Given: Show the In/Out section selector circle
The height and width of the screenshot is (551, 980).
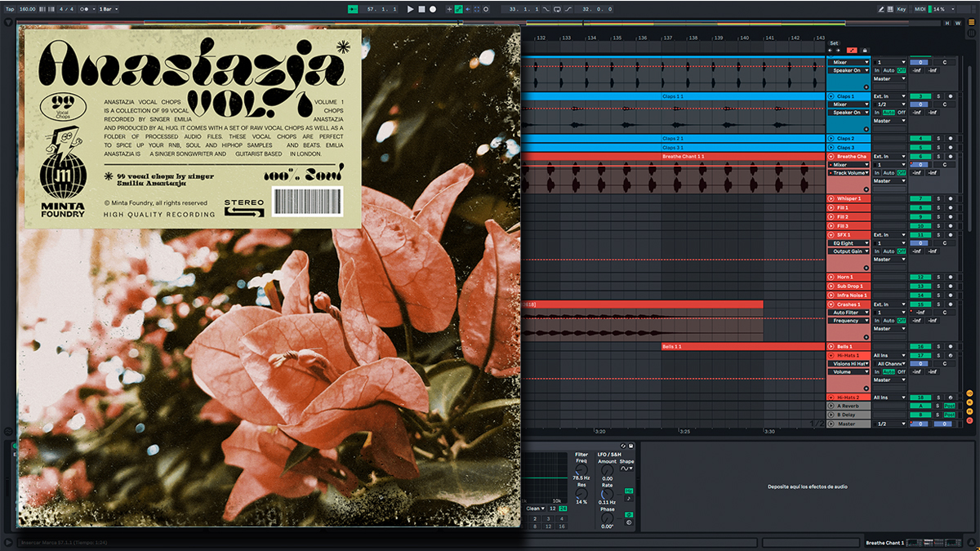Looking at the screenshot, I should point(969,393).
